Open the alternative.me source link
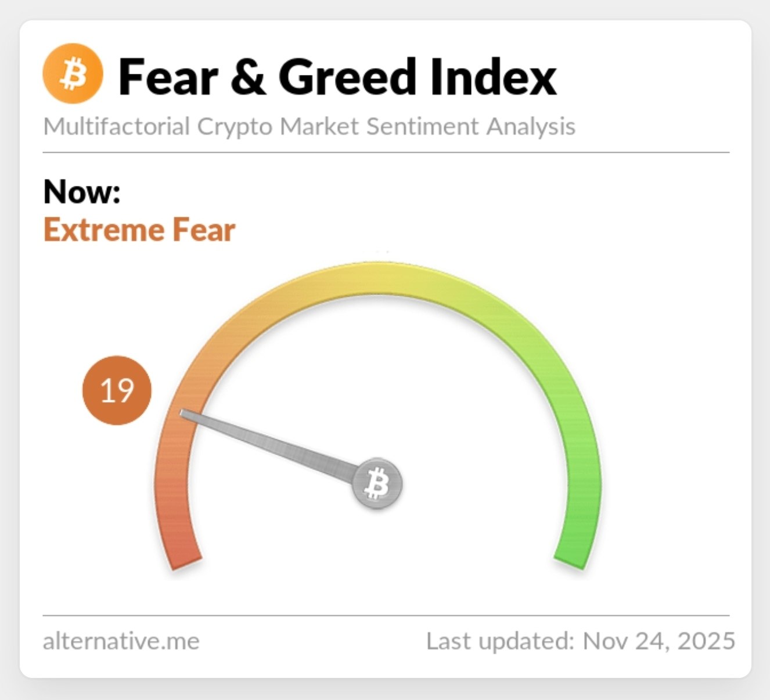The width and height of the screenshot is (770, 700). coord(121,641)
